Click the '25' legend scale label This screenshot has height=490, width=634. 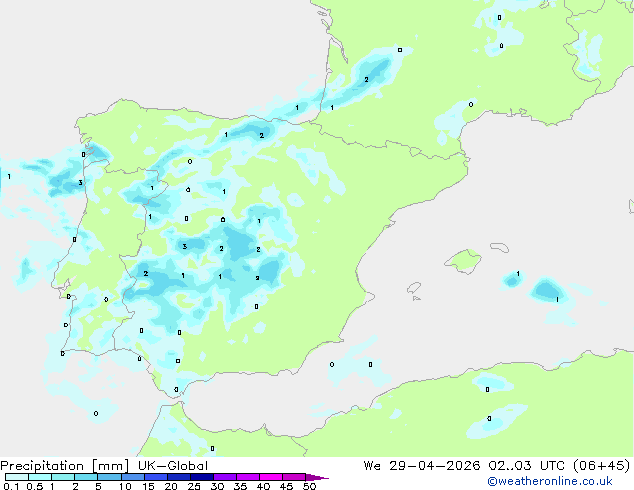point(194,486)
